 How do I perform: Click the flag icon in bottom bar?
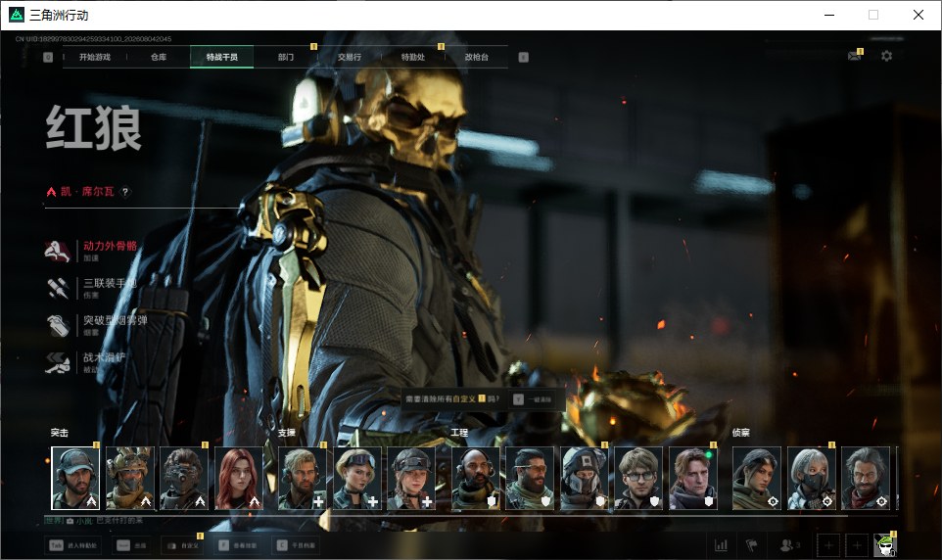click(752, 545)
